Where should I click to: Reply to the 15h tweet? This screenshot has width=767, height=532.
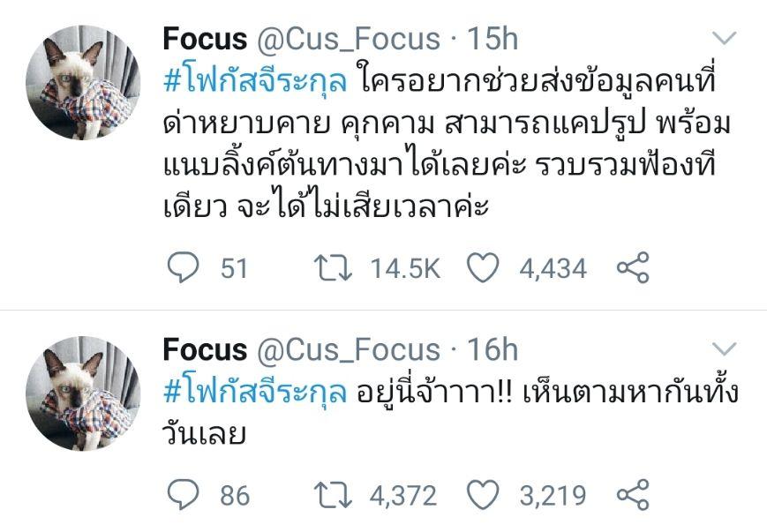(184, 267)
